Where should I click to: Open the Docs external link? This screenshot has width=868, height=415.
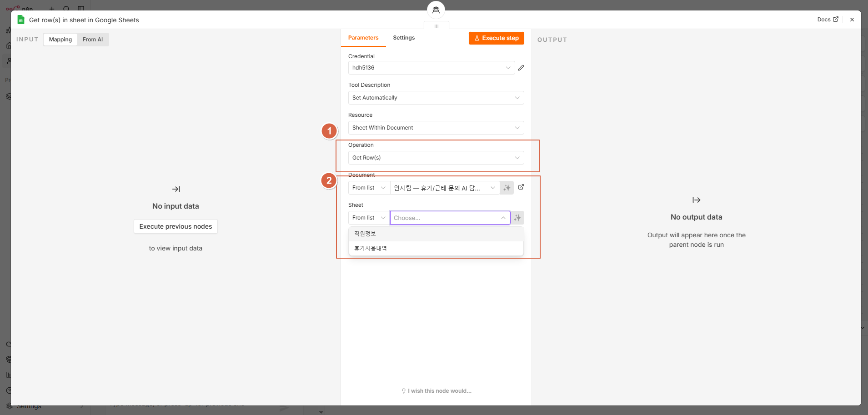tap(828, 20)
